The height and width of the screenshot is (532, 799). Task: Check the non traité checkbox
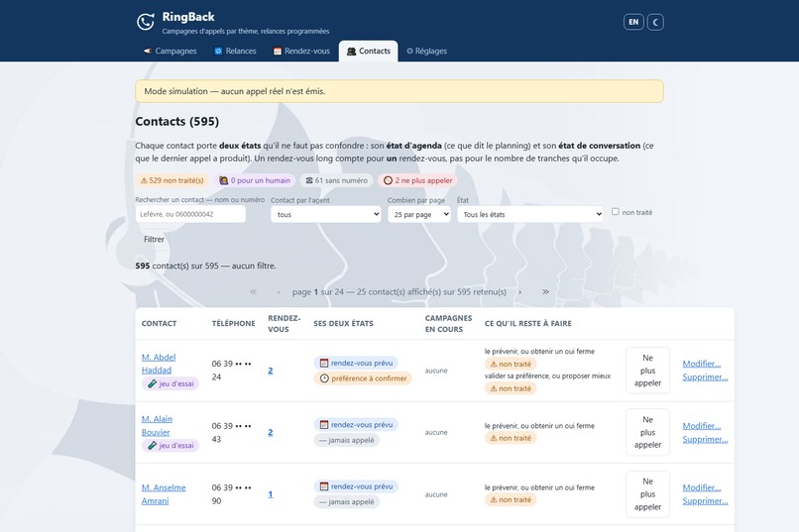coord(616,212)
